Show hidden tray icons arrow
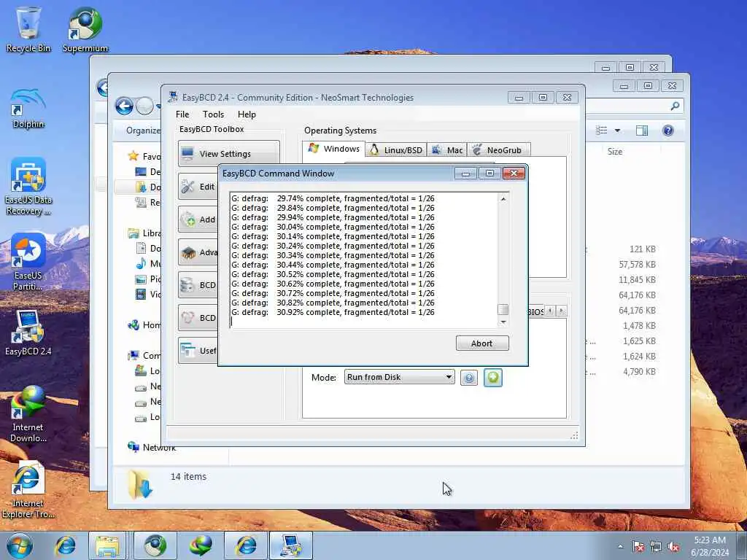747x560 pixels. [x=620, y=547]
